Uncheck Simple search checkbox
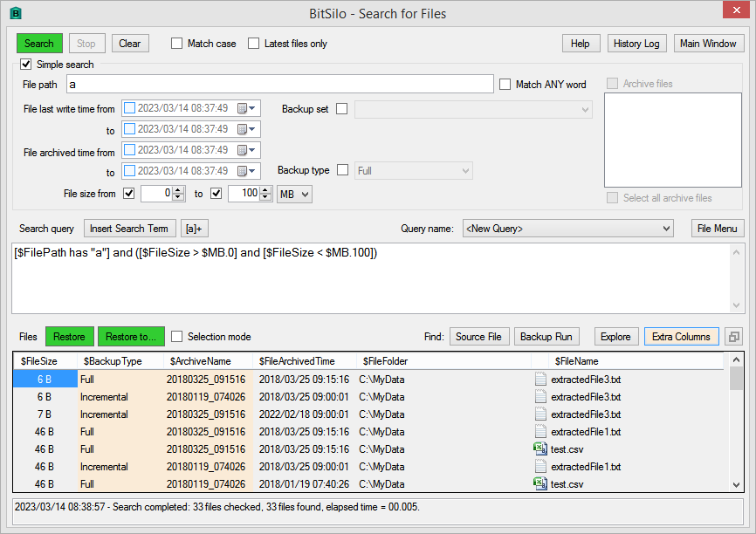The height and width of the screenshot is (534, 756). coord(26,64)
